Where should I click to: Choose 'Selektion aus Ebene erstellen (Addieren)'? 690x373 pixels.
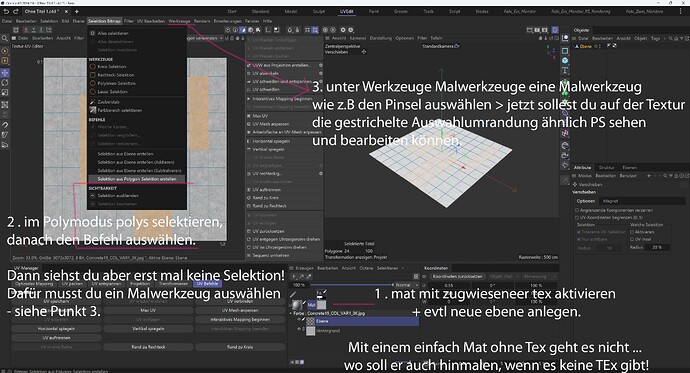(x=136, y=162)
